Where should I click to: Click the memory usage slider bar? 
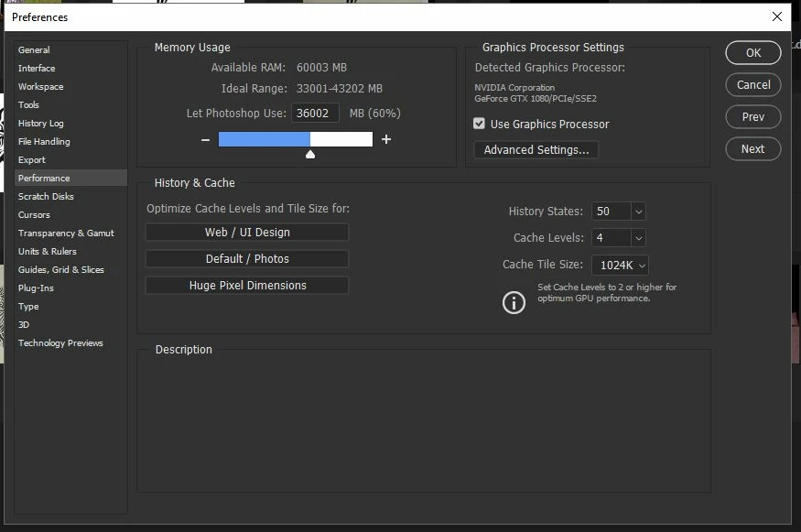296,139
